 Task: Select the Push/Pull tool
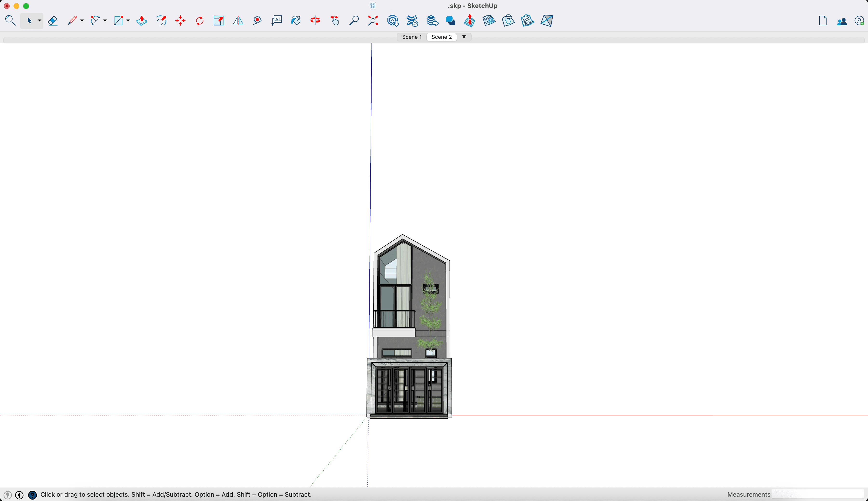pos(142,21)
